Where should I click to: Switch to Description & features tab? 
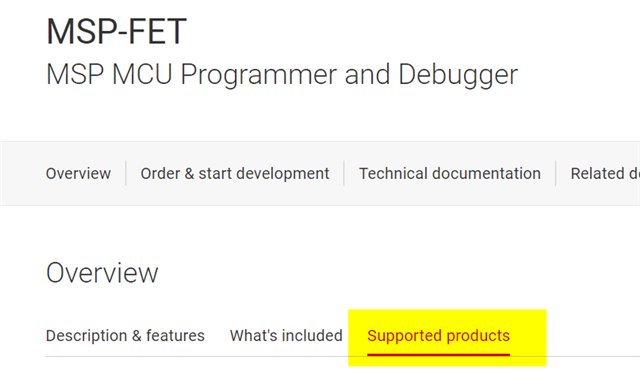click(x=125, y=335)
